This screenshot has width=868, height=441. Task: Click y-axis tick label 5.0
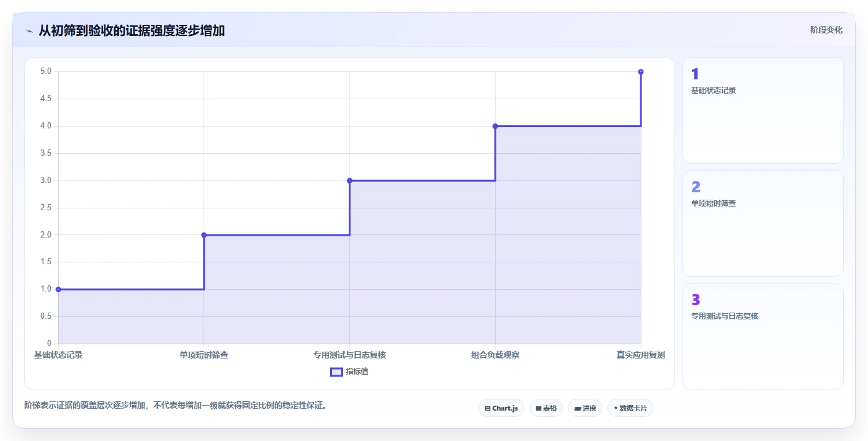click(x=46, y=71)
